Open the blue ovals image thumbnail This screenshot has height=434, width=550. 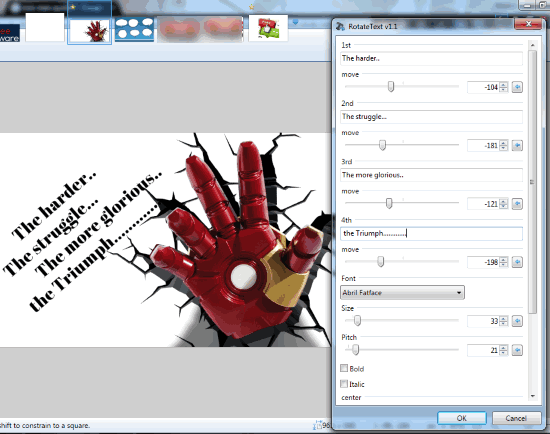134,29
